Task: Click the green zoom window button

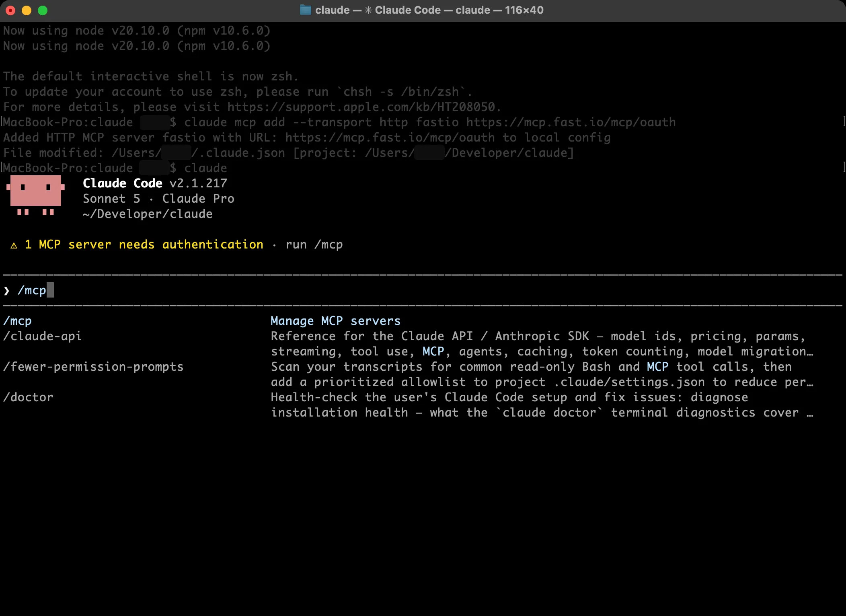Action: click(43, 10)
